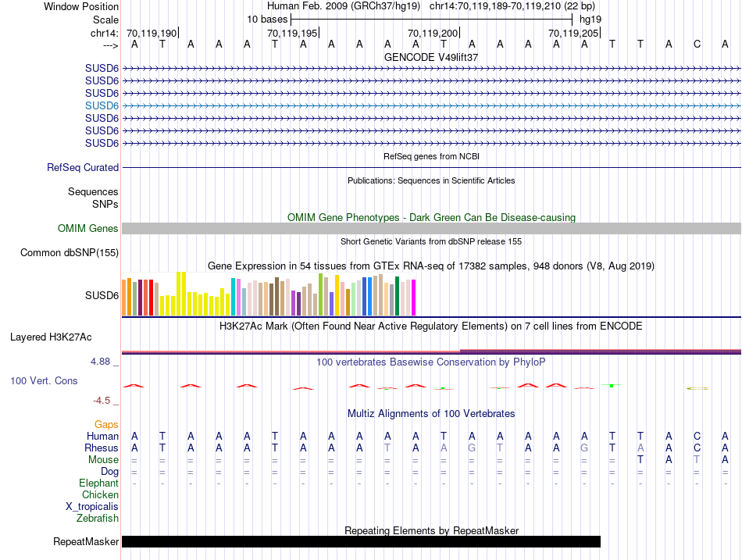Screen dimensions: 742x560
Task: Click the black RepeatMasker element bar
Action: click(x=361, y=541)
